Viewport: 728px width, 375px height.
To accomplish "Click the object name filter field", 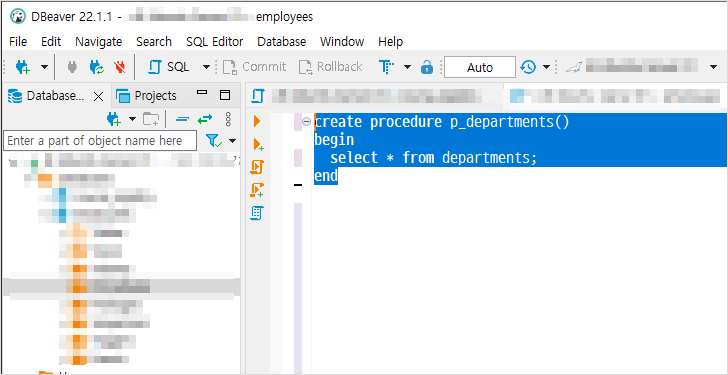I will click(x=100, y=141).
